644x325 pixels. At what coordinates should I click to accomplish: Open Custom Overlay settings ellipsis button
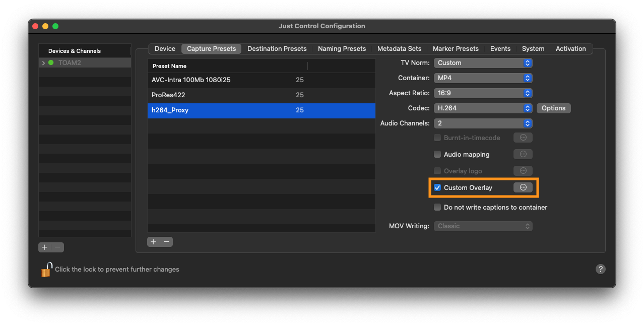tap(523, 187)
